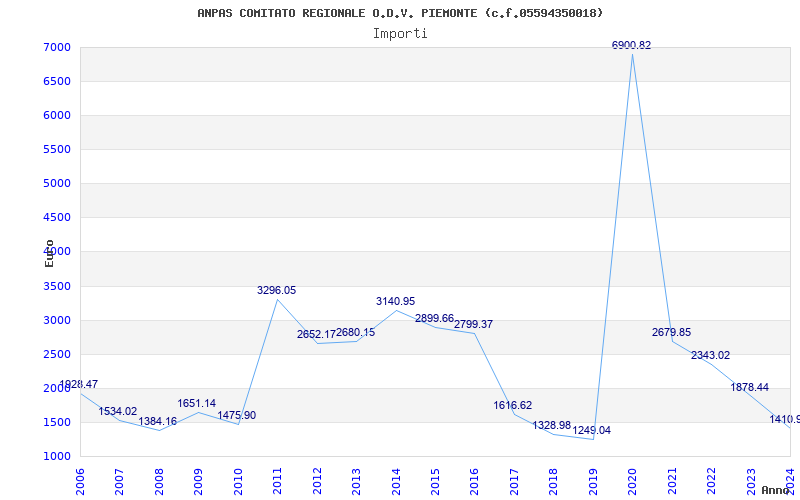Viewport: 800px width, 500px height.
Task: Click the Importi subtitle
Action: tap(400, 34)
